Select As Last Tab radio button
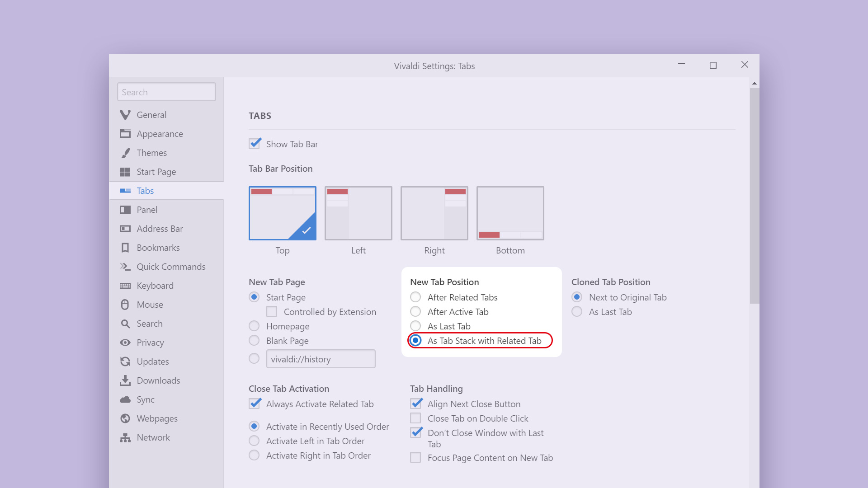 tap(415, 326)
